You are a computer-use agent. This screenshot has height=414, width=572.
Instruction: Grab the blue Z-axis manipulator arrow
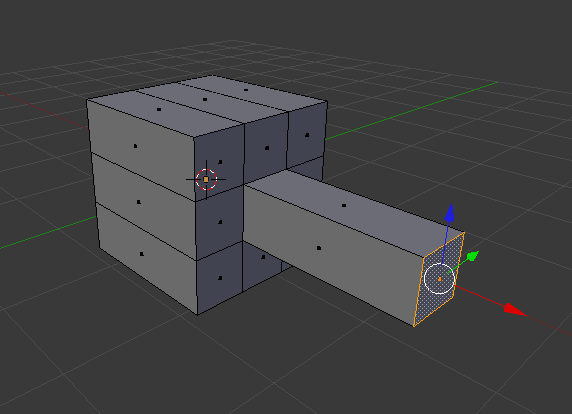pos(449,213)
